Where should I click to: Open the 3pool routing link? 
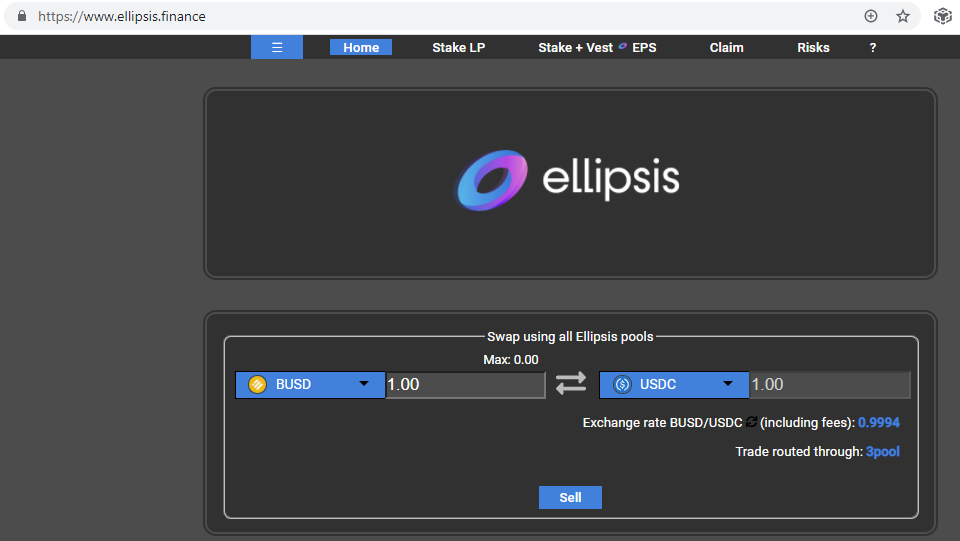tap(882, 452)
